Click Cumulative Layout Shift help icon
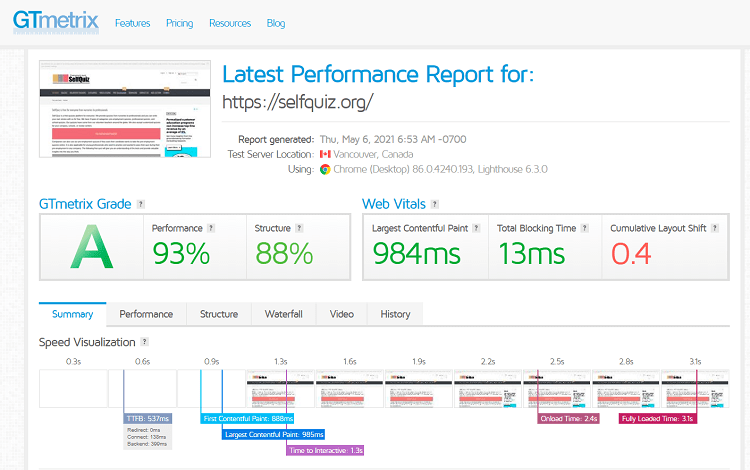This screenshot has width=750, height=470. click(715, 228)
